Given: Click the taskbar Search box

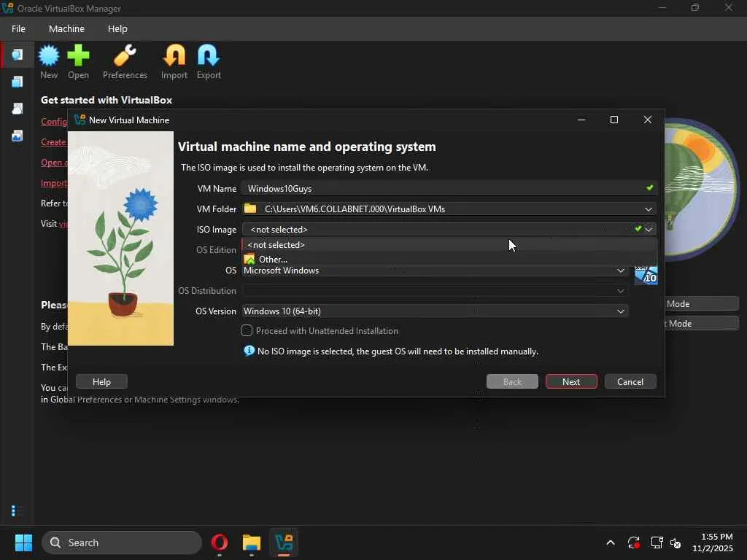Looking at the screenshot, I should 122,542.
